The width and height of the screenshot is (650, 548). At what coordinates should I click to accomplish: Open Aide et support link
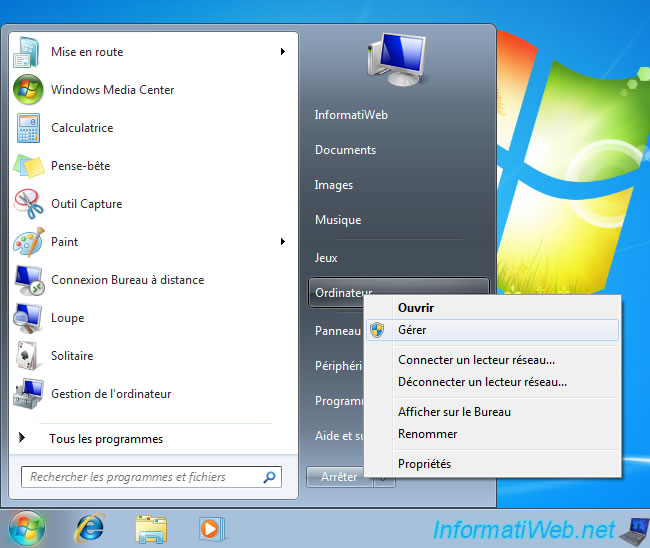click(339, 436)
